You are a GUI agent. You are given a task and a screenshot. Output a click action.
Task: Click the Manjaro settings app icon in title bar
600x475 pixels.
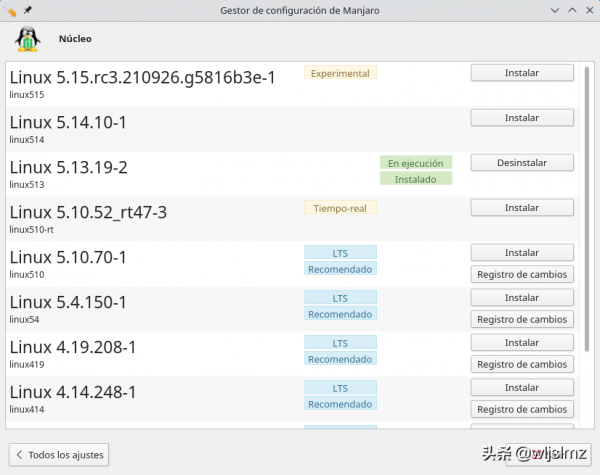coord(10,10)
